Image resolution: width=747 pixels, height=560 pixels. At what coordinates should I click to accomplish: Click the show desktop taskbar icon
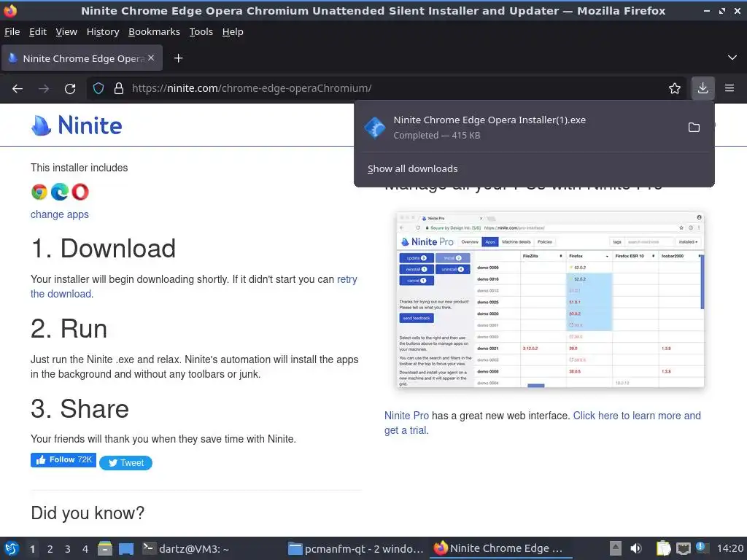[126, 549]
